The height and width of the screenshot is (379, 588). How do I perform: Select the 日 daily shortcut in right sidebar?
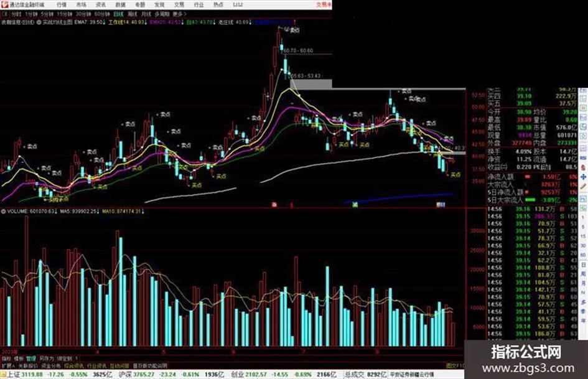tap(583, 265)
